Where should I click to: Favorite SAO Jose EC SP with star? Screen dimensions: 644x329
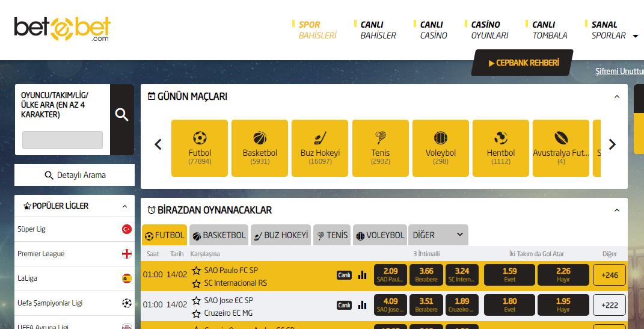197,300
